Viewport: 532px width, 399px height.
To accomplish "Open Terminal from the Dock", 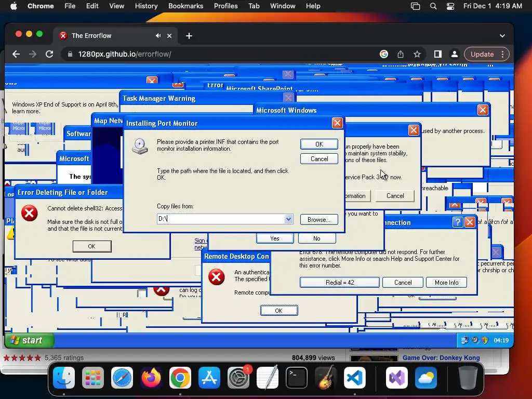I will tap(297, 378).
